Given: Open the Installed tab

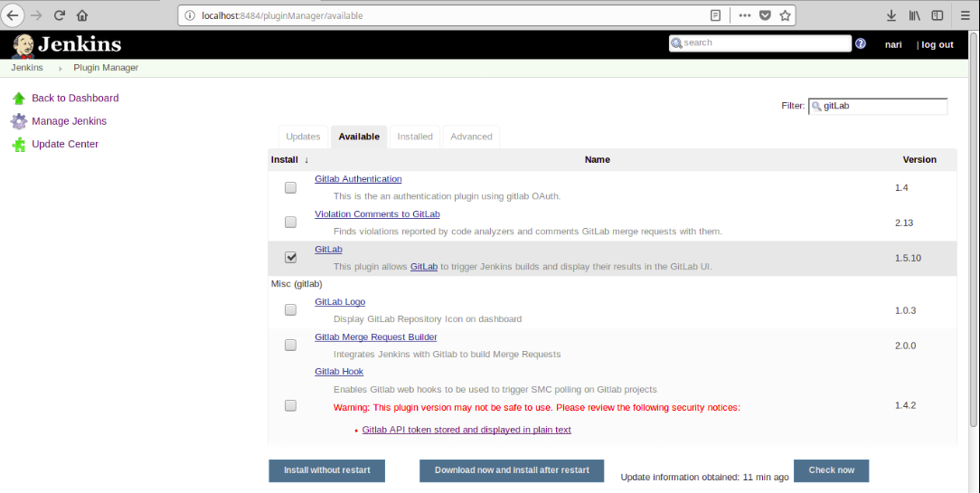Looking at the screenshot, I should [x=415, y=137].
